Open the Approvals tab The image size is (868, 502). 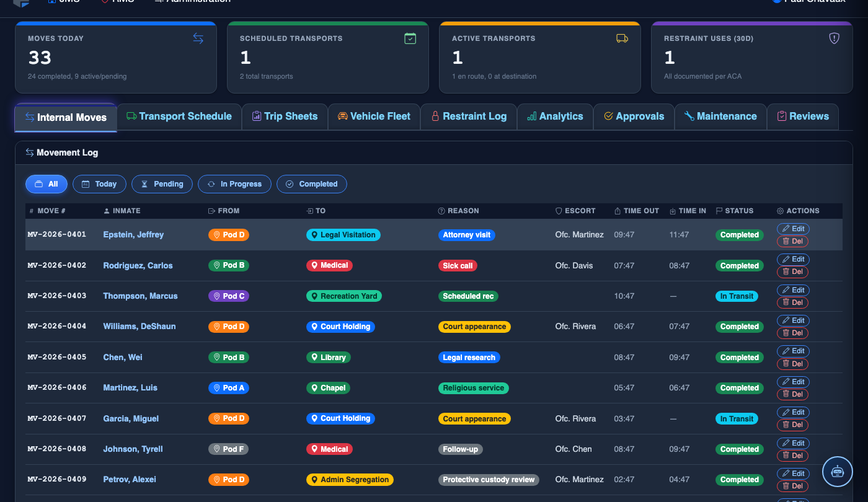click(634, 116)
